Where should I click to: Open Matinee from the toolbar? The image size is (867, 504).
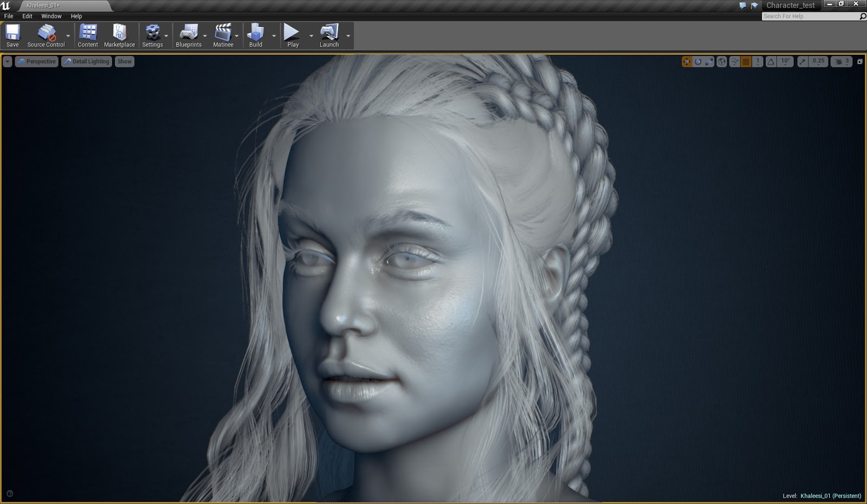[x=223, y=36]
